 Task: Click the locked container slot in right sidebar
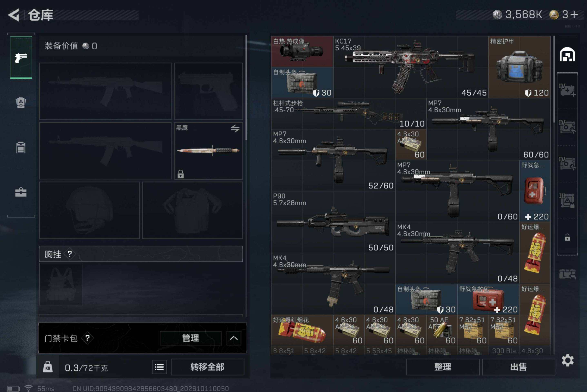pos(567,237)
